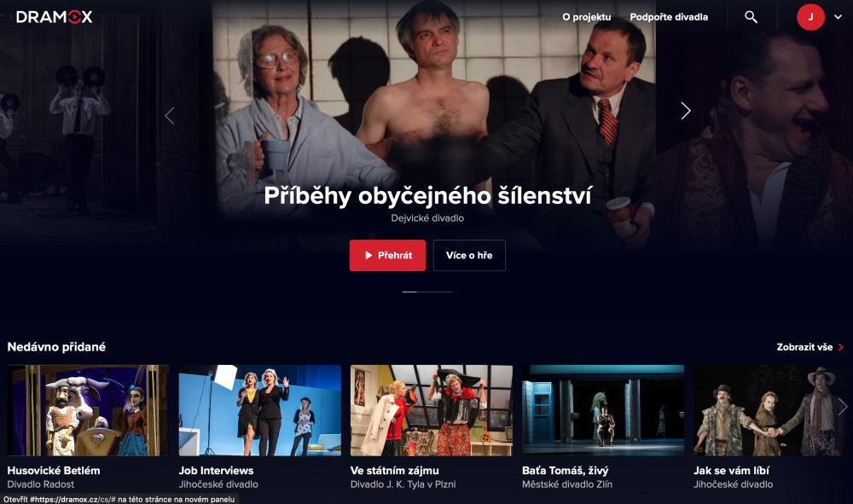
Task: Open Ve státním zájmu thumbnail
Action: [x=432, y=410]
